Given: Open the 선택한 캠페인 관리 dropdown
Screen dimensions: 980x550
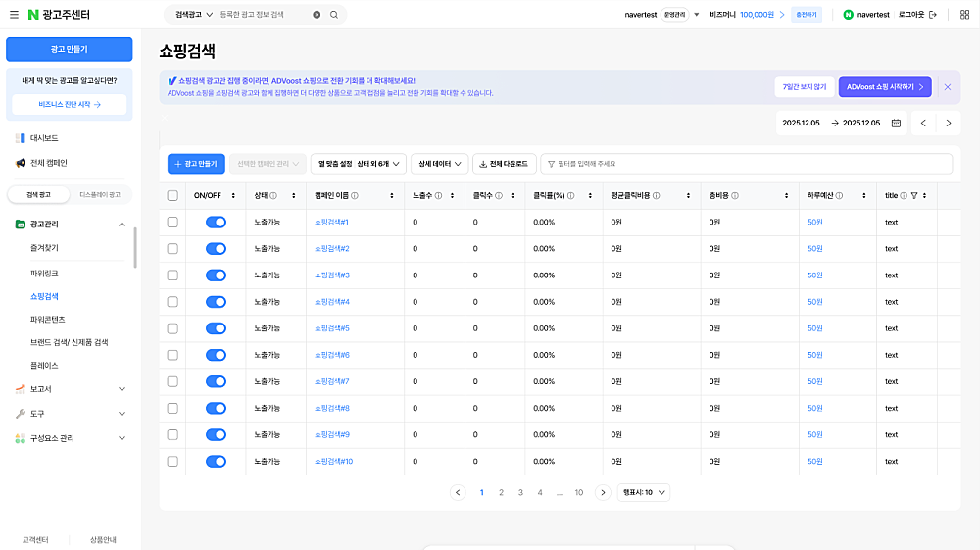Looking at the screenshot, I should 269,164.
